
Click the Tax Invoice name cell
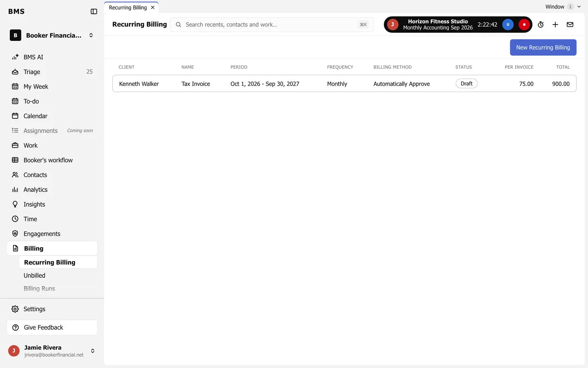[196, 84]
